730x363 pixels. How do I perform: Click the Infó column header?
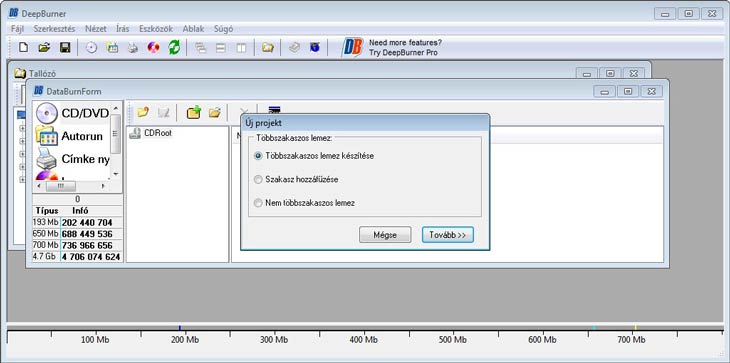[80, 211]
